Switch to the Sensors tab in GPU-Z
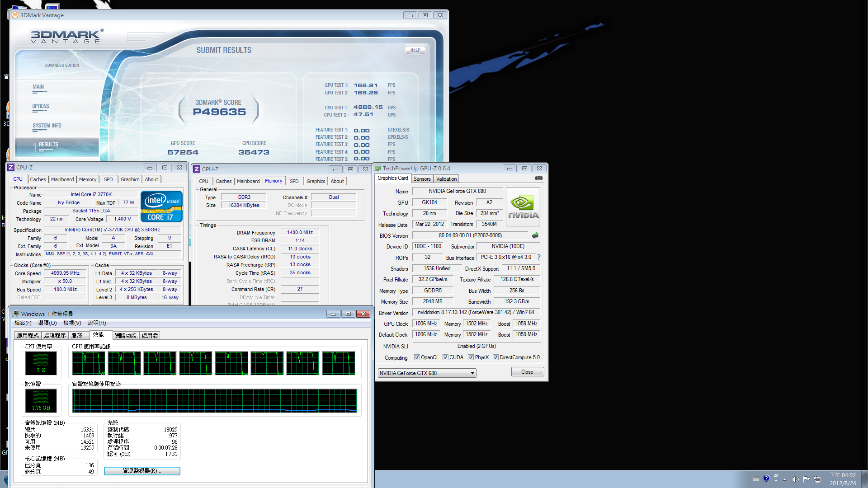This screenshot has width=868, height=488. (x=422, y=179)
